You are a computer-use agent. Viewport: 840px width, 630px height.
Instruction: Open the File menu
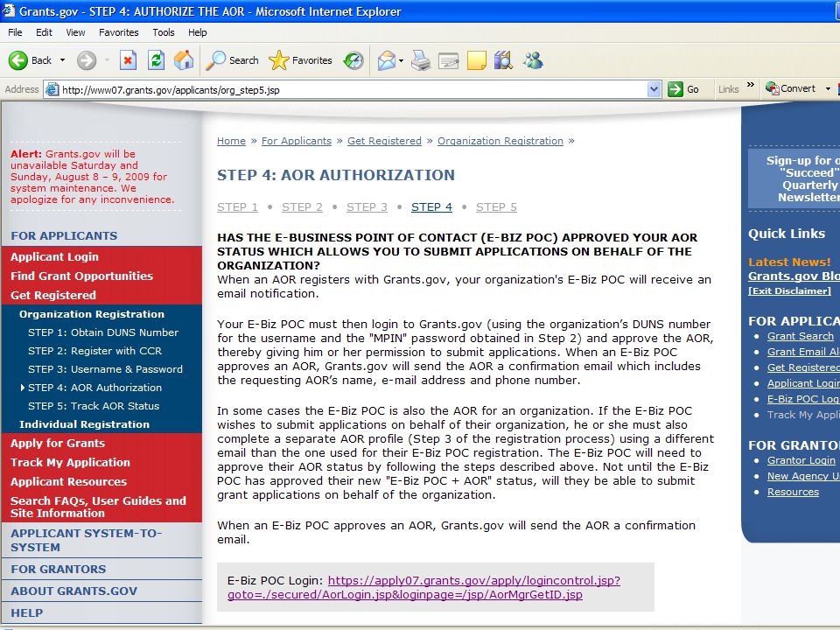[15, 32]
